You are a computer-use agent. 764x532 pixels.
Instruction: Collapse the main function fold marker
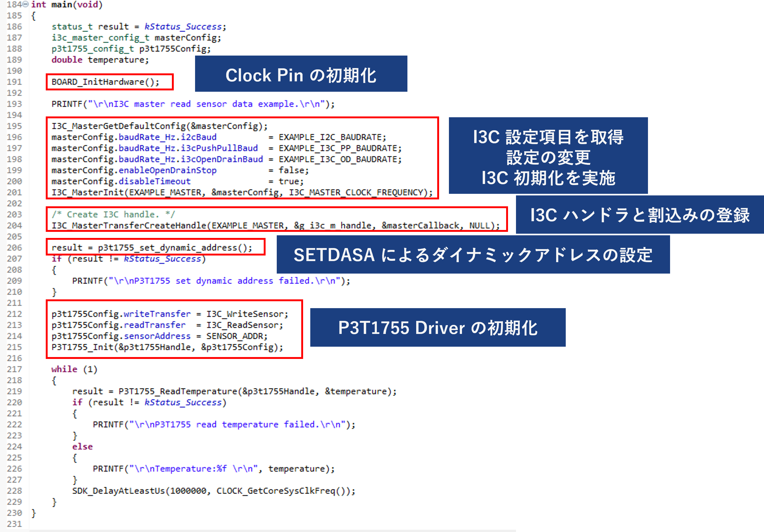(26, 4)
